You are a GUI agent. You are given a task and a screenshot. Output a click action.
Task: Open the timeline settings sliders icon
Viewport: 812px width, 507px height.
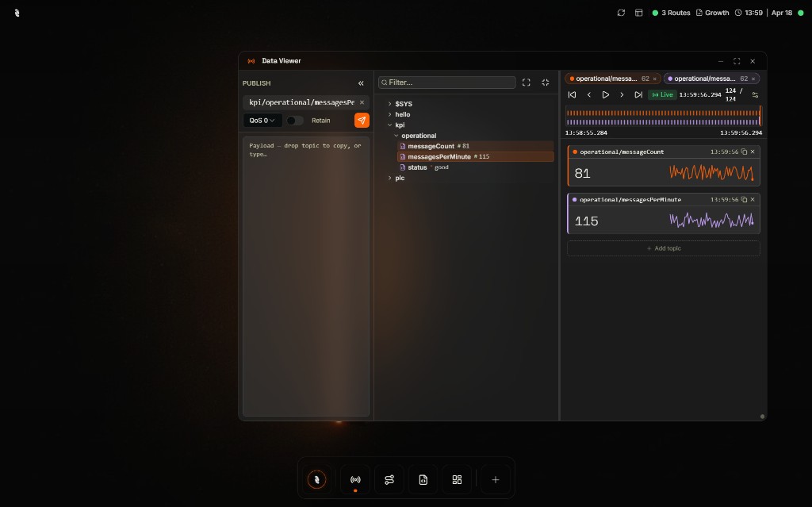[755, 95]
